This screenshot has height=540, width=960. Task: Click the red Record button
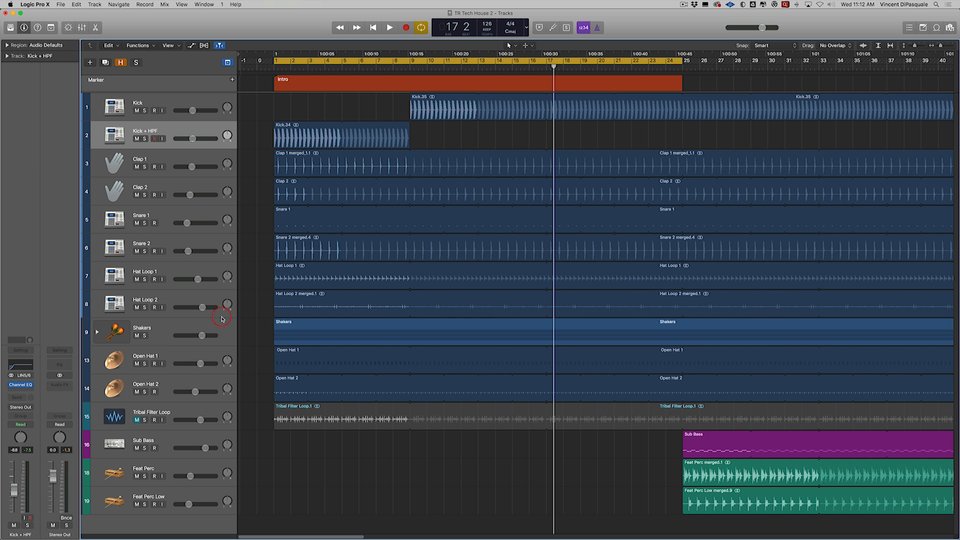click(406, 28)
